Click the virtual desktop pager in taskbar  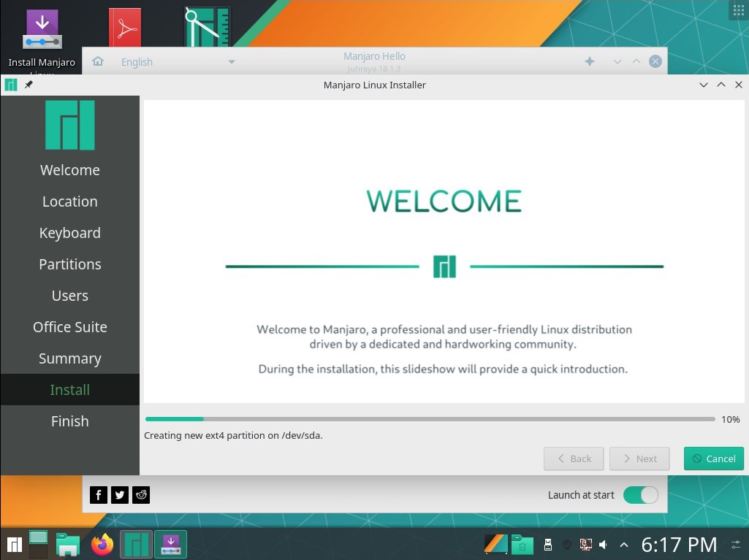point(38,544)
